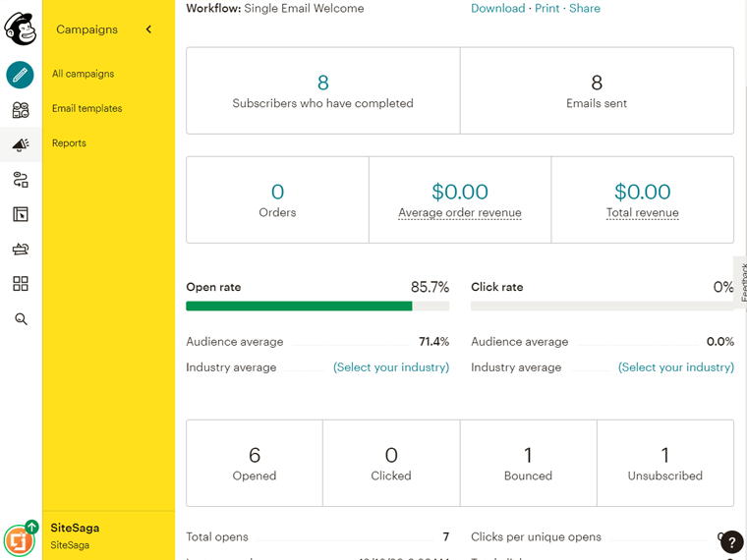Click the Clicks per unique opens row
This screenshot has width=747, height=560.
(x=603, y=536)
